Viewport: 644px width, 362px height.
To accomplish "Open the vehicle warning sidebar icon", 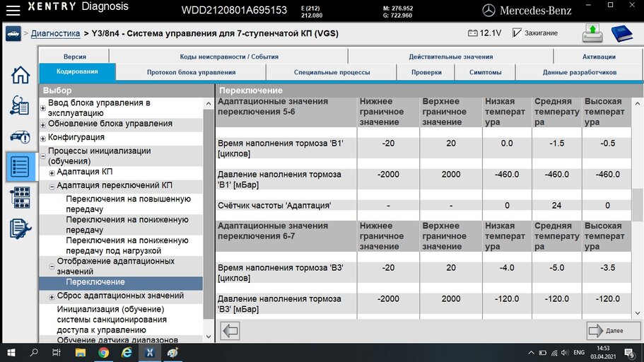I will point(20,136).
